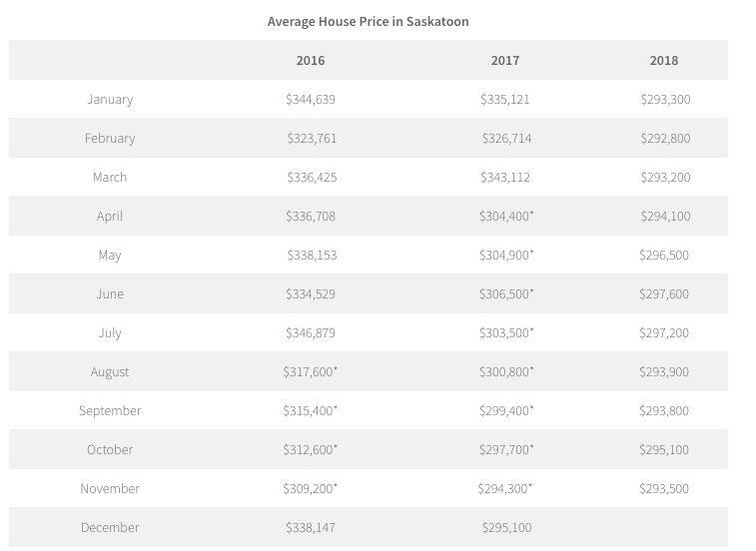Click the July 2016 value $346,879
The width and height of the screenshot is (756, 551).
[x=311, y=333]
